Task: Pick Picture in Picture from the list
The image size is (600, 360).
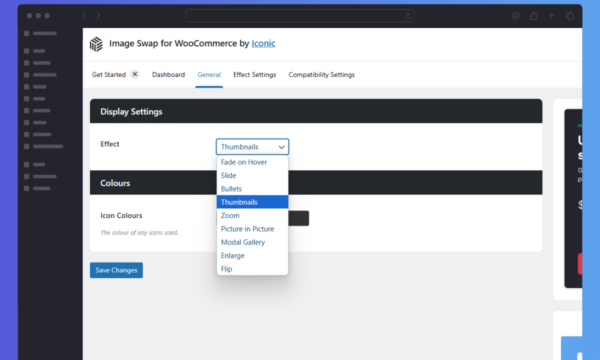Action: pyautogui.click(x=252, y=229)
